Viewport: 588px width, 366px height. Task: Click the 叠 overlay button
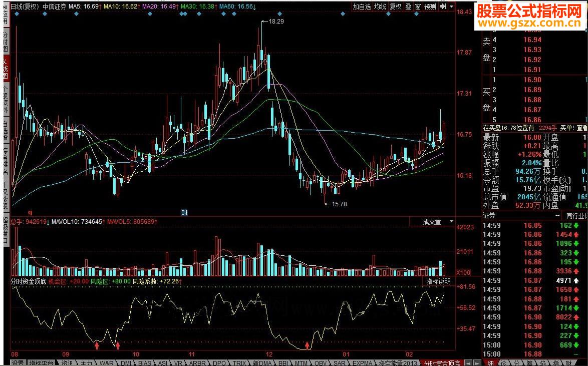[x=408, y=7]
